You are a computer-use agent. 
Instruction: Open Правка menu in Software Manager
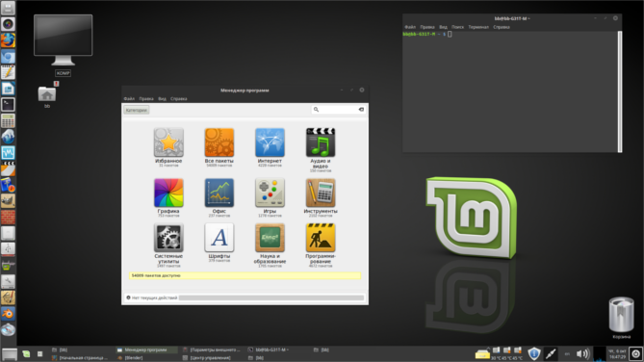[x=145, y=98]
